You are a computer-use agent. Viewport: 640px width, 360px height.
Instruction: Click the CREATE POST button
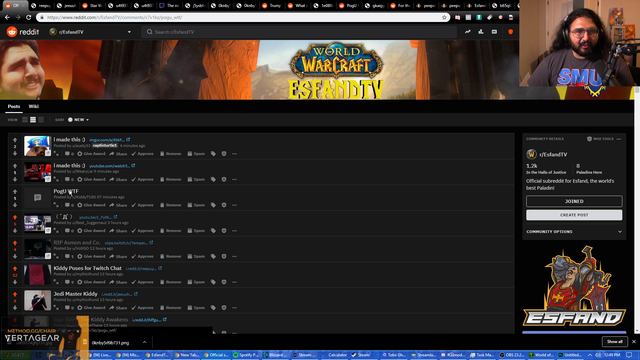[574, 215]
